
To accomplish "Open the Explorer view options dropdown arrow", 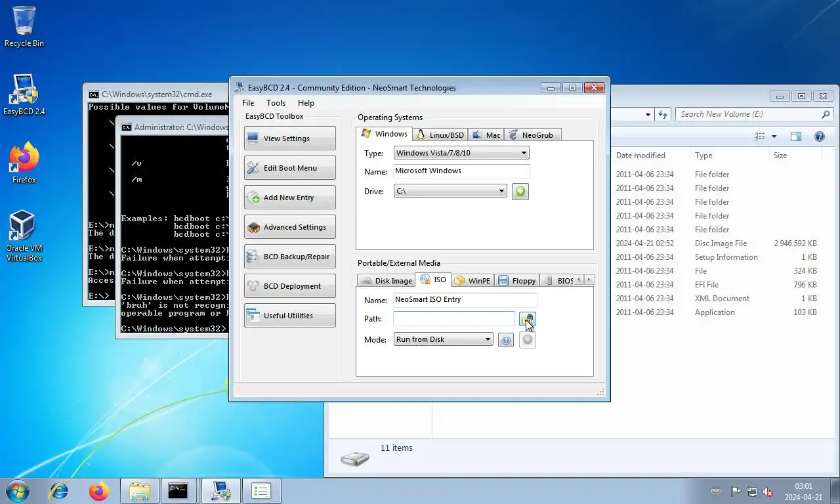I will [774, 136].
